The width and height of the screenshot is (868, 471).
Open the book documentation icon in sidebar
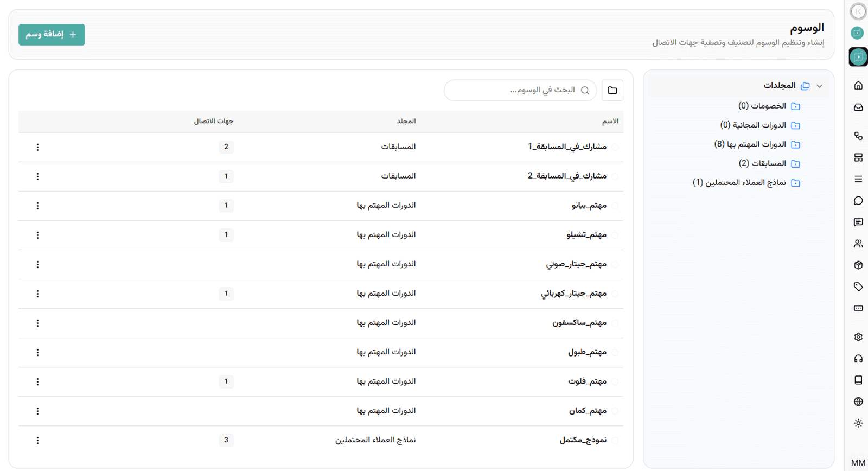pos(858,380)
